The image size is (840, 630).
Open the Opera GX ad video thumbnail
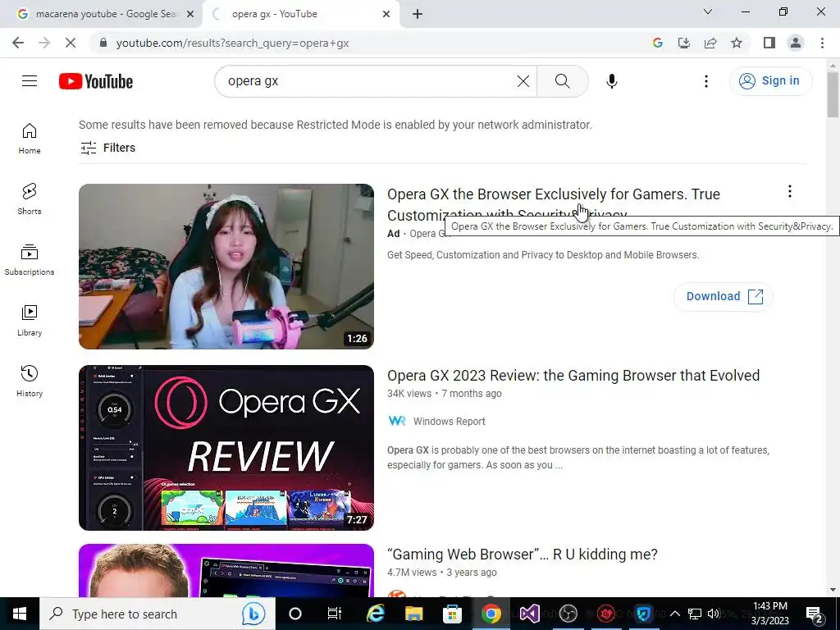pos(226,267)
